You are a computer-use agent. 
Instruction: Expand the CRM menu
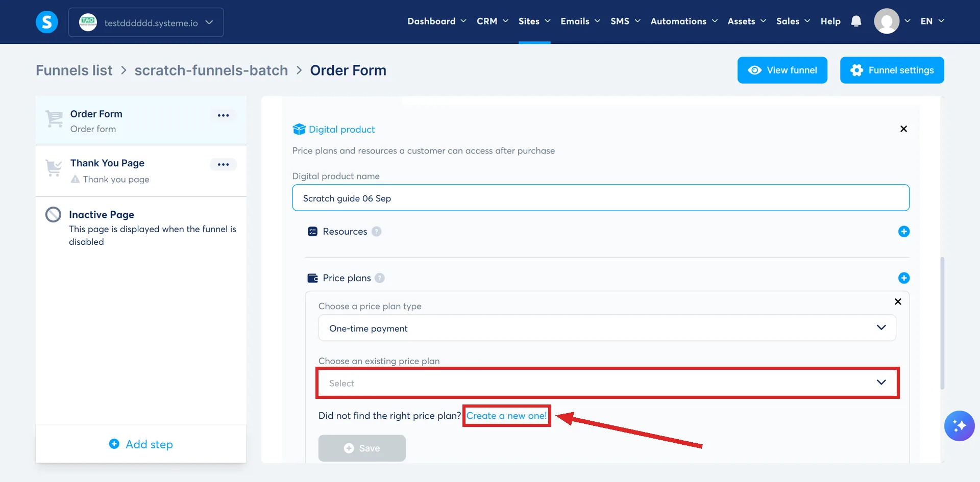point(493,21)
